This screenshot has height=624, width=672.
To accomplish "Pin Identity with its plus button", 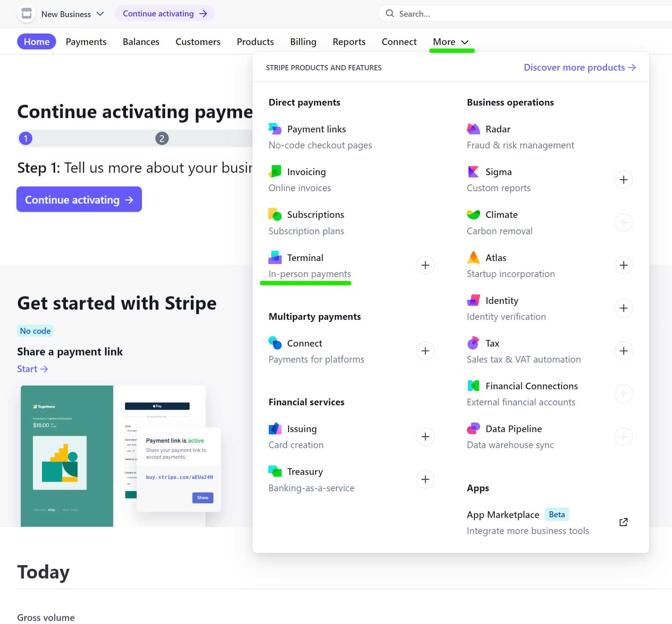I will tap(624, 308).
